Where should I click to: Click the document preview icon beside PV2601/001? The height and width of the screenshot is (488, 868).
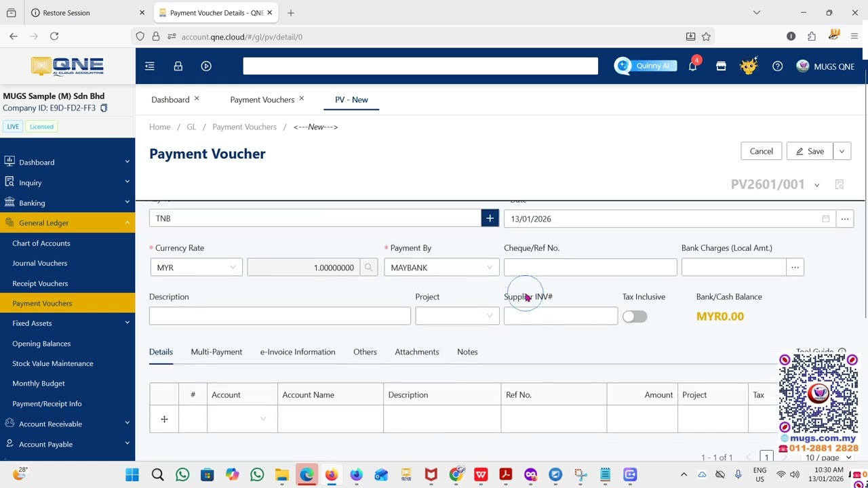click(x=840, y=184)
